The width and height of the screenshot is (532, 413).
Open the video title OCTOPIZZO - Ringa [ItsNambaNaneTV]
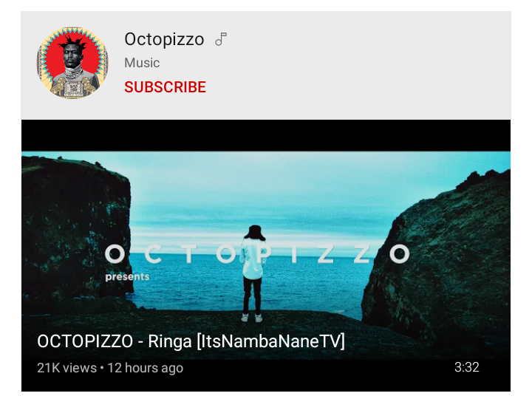click(191, 341)
